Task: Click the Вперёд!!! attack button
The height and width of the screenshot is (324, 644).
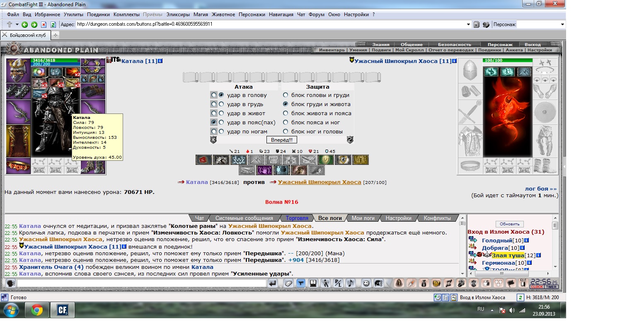Action: [281, 140]
